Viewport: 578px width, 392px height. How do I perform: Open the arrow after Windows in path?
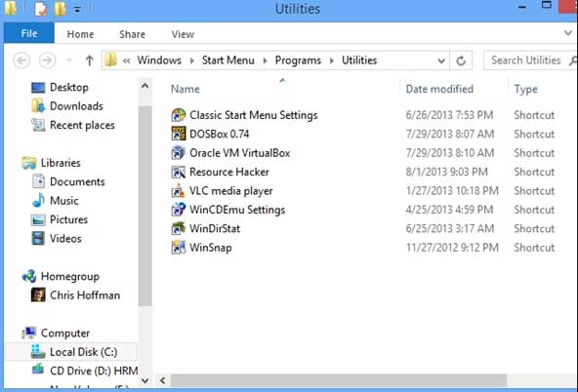pyautogui.click(x=192, y=60)
